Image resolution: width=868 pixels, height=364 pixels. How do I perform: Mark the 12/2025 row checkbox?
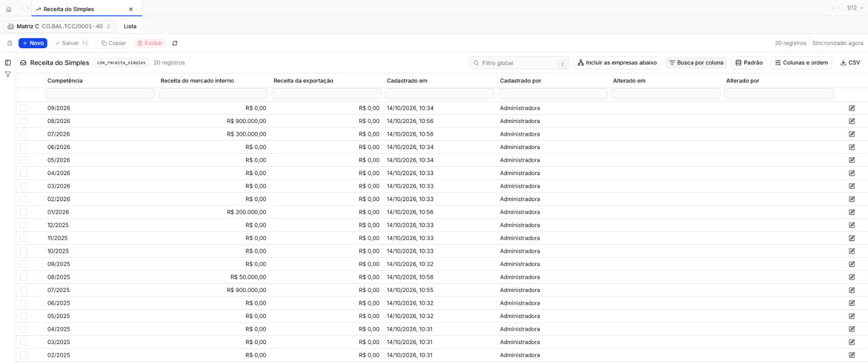[24, 225]
